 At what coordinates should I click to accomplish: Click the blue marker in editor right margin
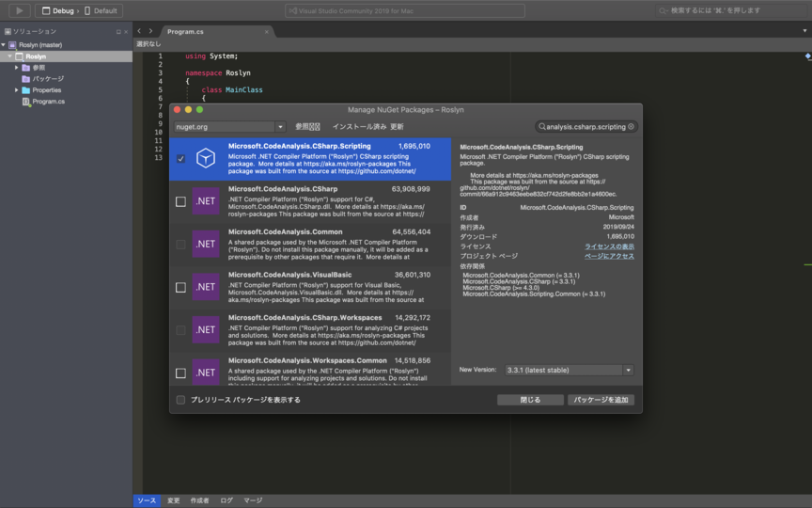tap(808, 56)
